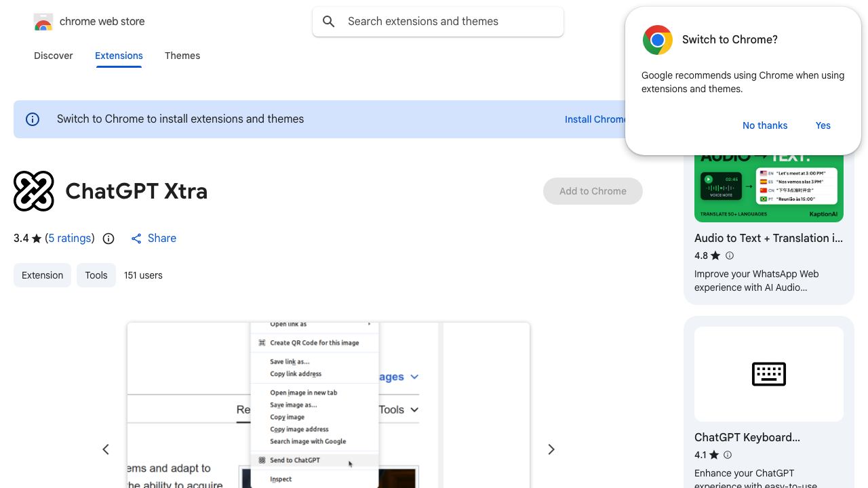Click the search magnifier icon
This screenshot has height=488, width=868.
pos(329,22)
